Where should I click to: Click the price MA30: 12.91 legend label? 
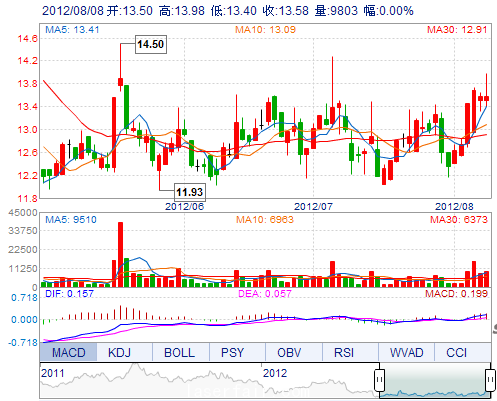tap(457, 30)
